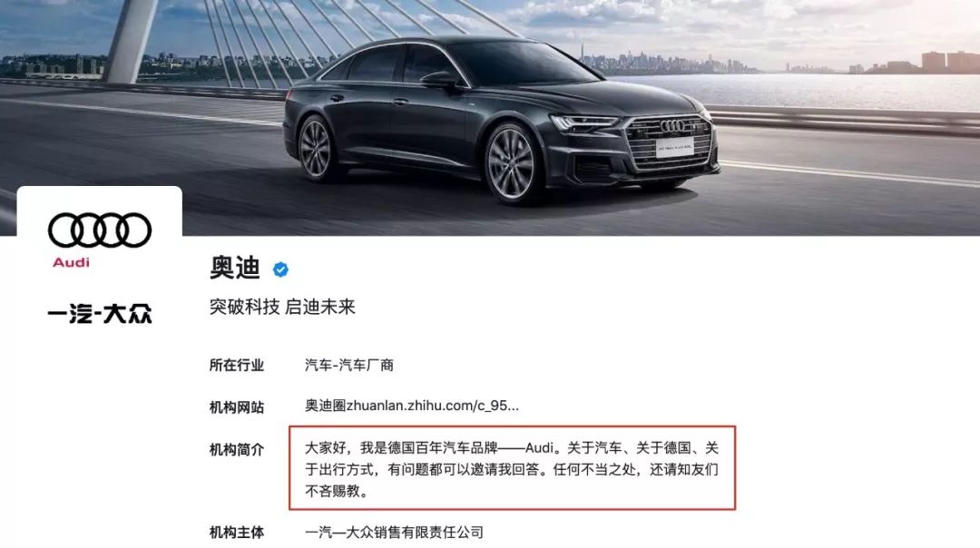Click the blue verified badge icon

(x=280, y=269)
